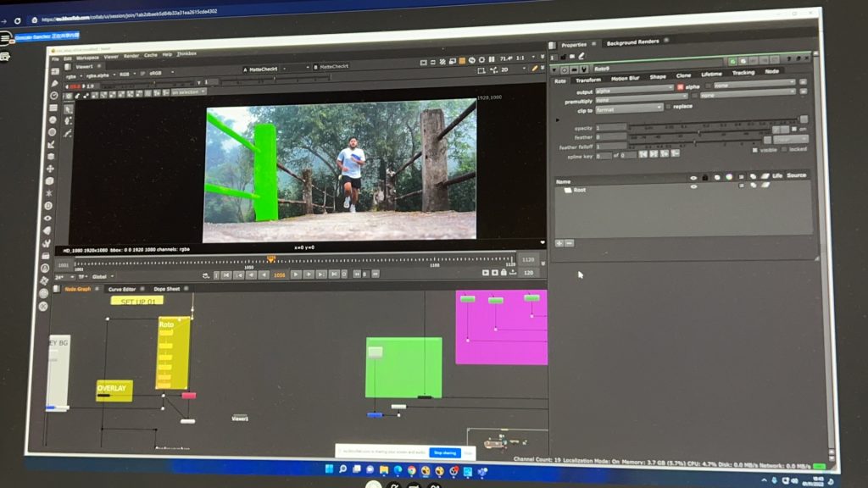Click the current frame field showing 1056
868x488 pixels.
280,275
